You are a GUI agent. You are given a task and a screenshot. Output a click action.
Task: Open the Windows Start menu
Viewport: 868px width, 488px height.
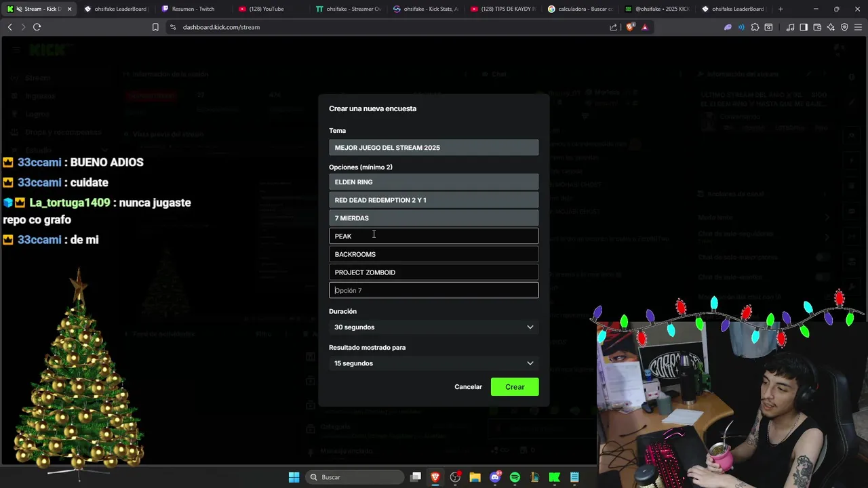(294, 477)
